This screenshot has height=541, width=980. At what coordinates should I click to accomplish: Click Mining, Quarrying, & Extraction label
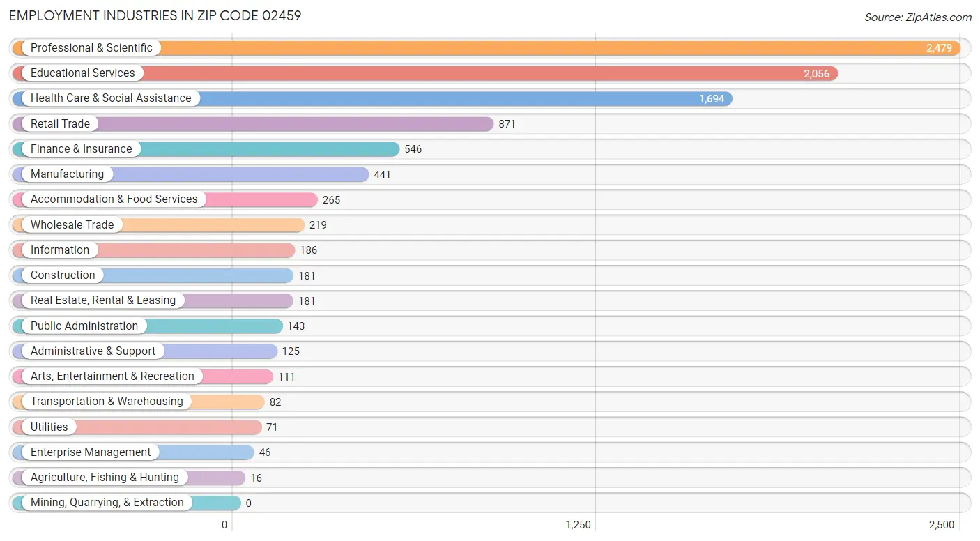click(107, 503)
